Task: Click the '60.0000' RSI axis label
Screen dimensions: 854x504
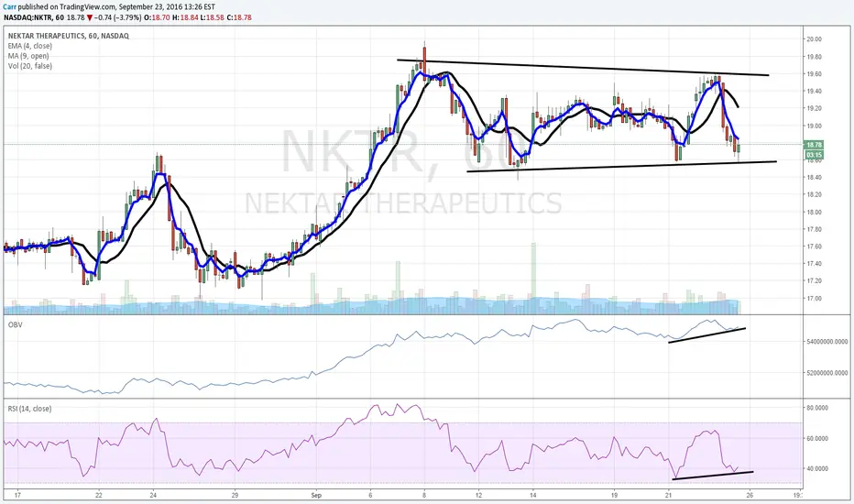Action: click(x=817, y=438)
